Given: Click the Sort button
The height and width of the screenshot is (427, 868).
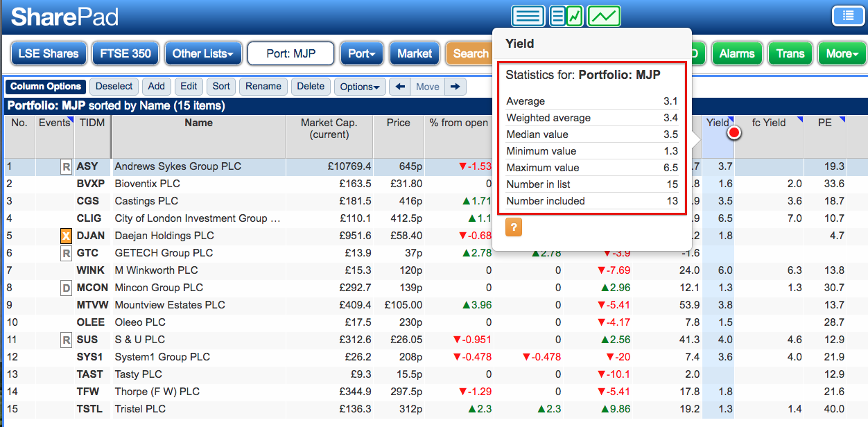Looking at the screenshot, I should pyautogui.click(x=221, y=87).
